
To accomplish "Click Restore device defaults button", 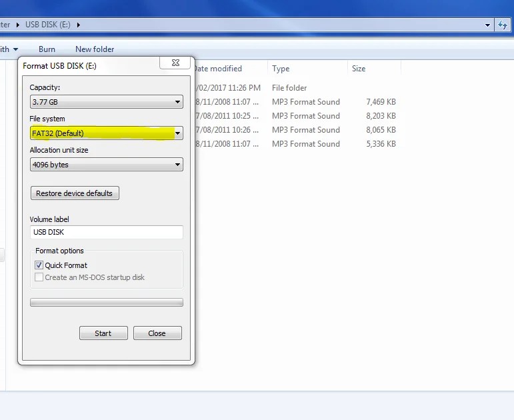I will pos(75,193).
